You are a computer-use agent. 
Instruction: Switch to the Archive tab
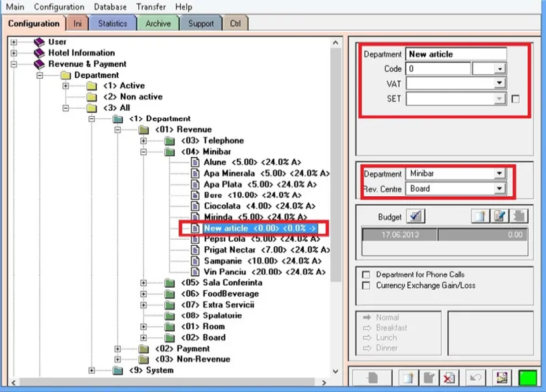coord(158,23)
